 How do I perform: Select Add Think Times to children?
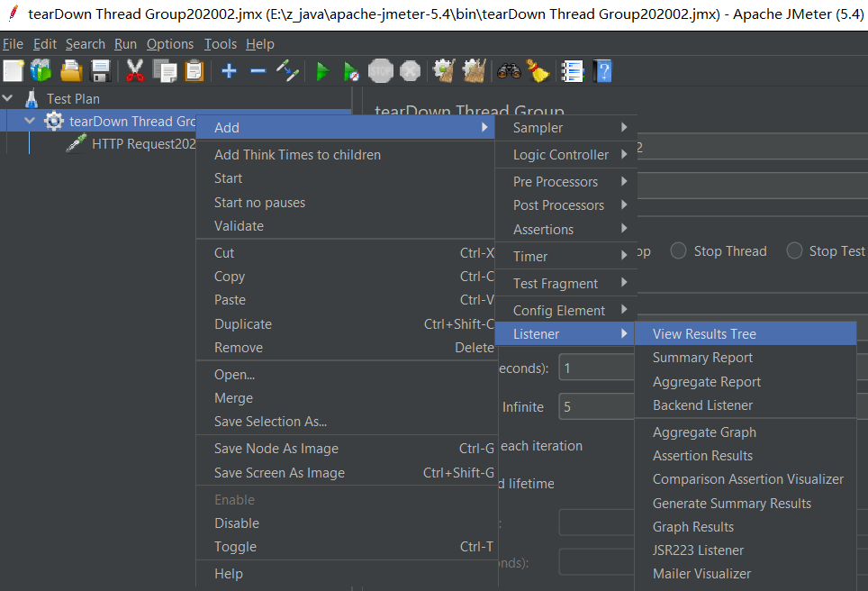coord(346,155)
